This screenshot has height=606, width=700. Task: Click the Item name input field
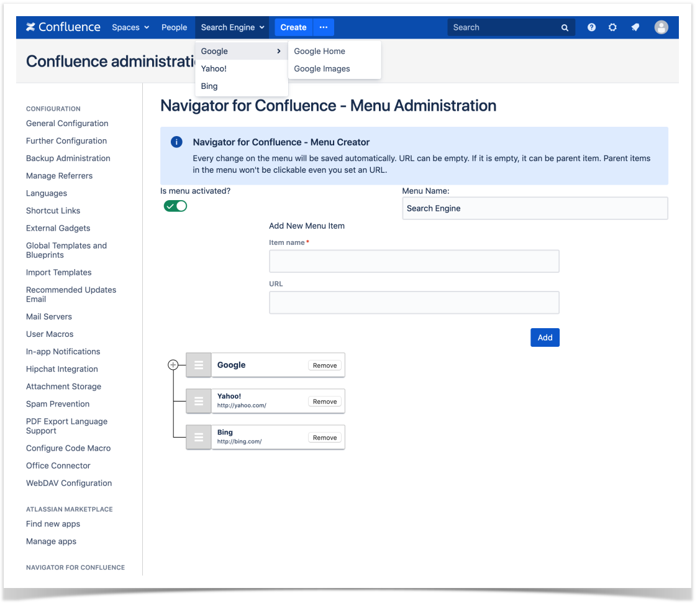point(414,261)
